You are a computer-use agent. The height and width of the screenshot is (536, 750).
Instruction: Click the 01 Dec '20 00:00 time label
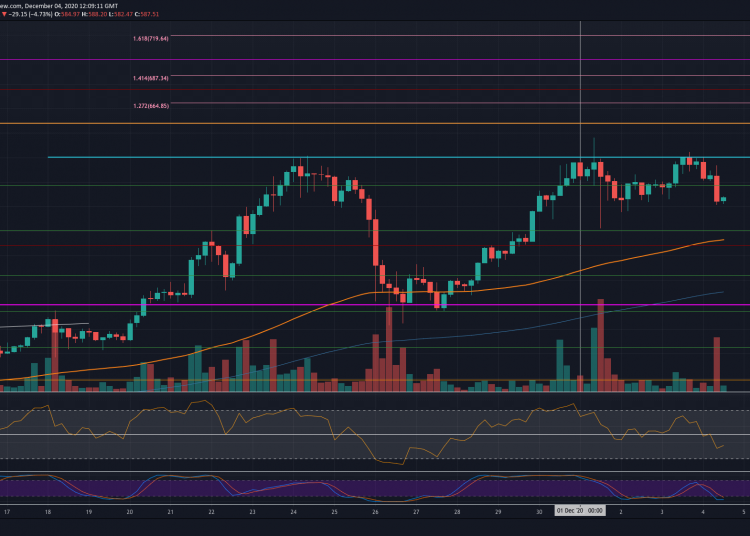[x=580, y=511]
